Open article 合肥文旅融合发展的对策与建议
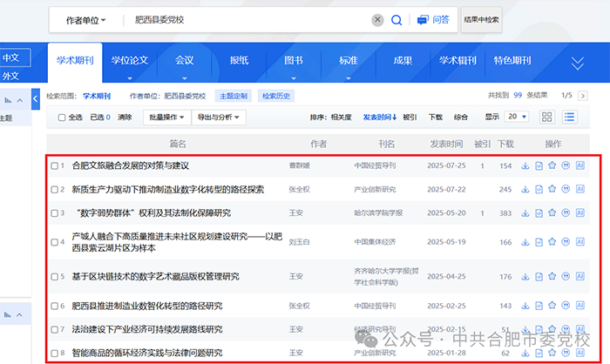Image resolution: width=610 pixels, height=364 pixels. tap(131, 165)
